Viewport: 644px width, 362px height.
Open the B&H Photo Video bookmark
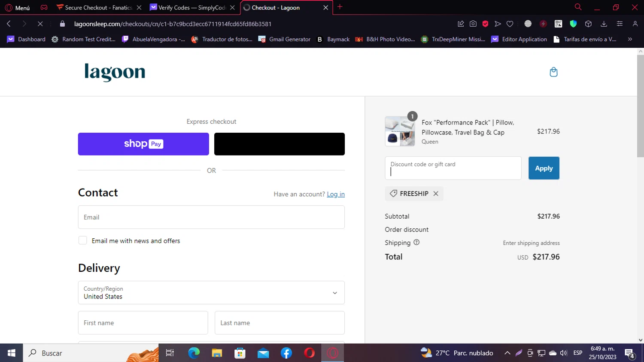pos(385,39)
